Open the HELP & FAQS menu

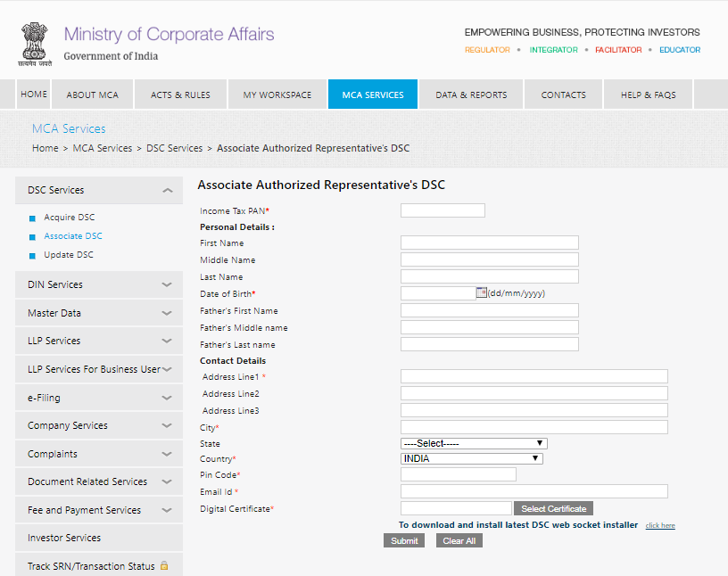point(649,95)
